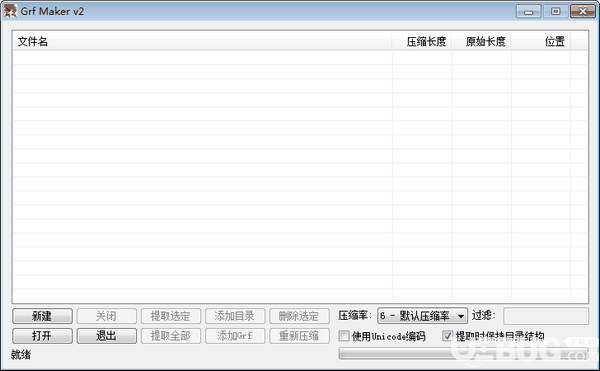Click the 新建 (New) button
Viewport: 600px width, 371px height.
(42, 316)
